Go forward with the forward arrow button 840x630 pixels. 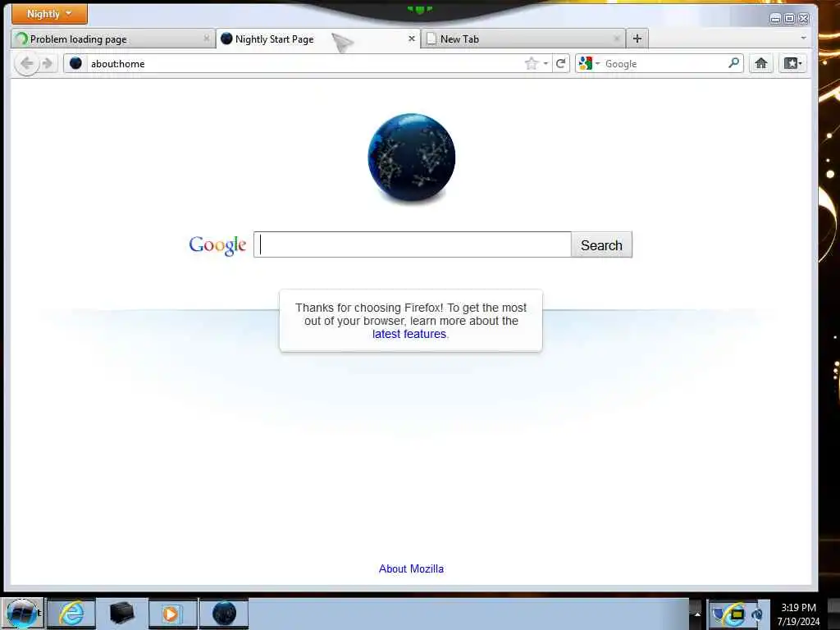pyautogui.click(x=48, y=64)
